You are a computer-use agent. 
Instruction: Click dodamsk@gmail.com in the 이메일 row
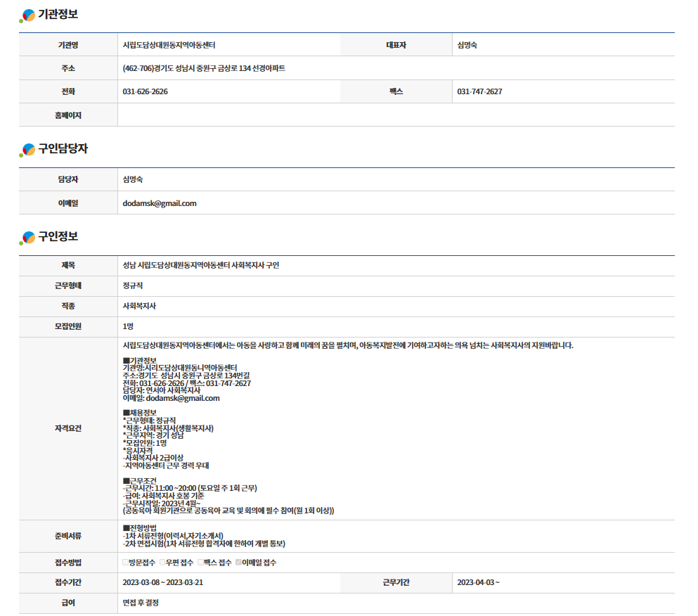pyautogui.click(x=160, y=203)
